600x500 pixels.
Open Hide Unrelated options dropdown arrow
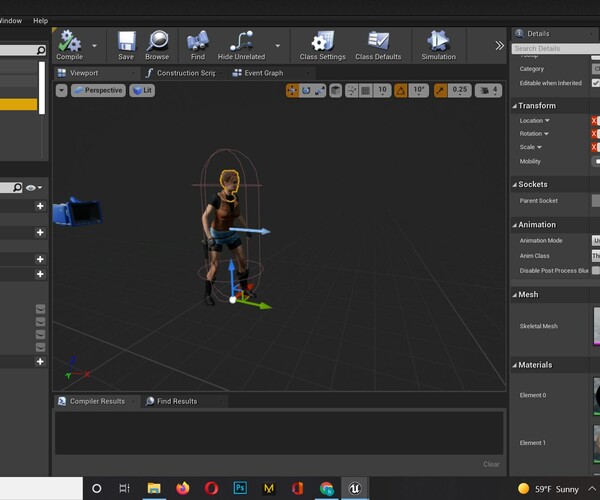(278, 46)
